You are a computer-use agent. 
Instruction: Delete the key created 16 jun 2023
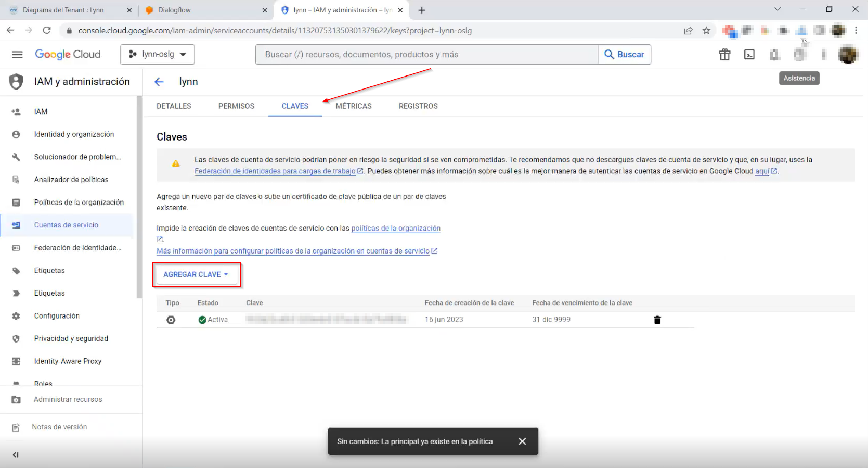(x=657, y=320)
